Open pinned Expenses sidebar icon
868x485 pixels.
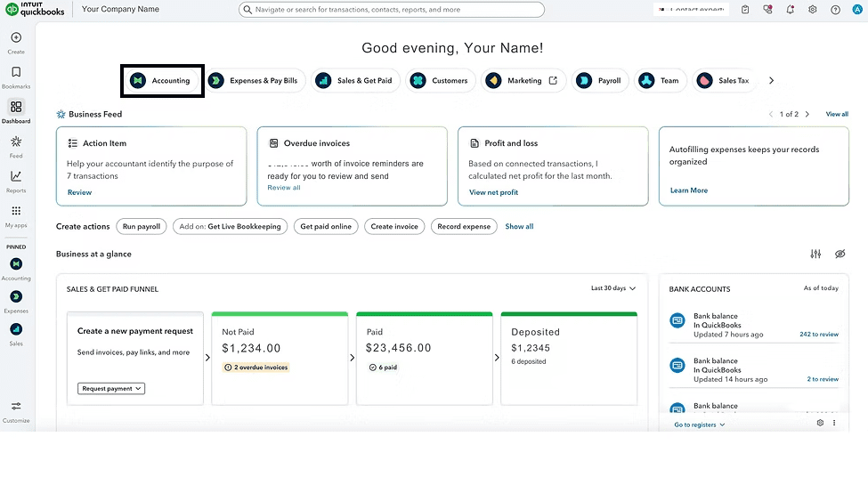(16, 296)
